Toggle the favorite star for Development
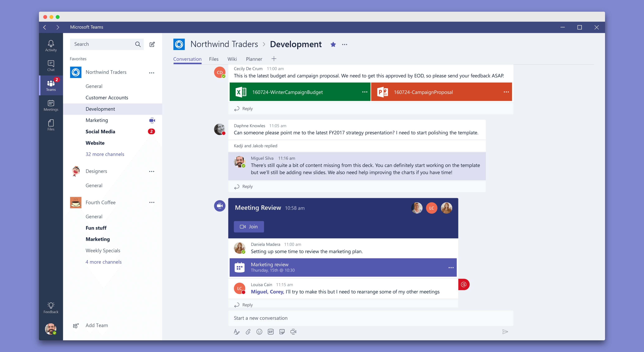 333,45
